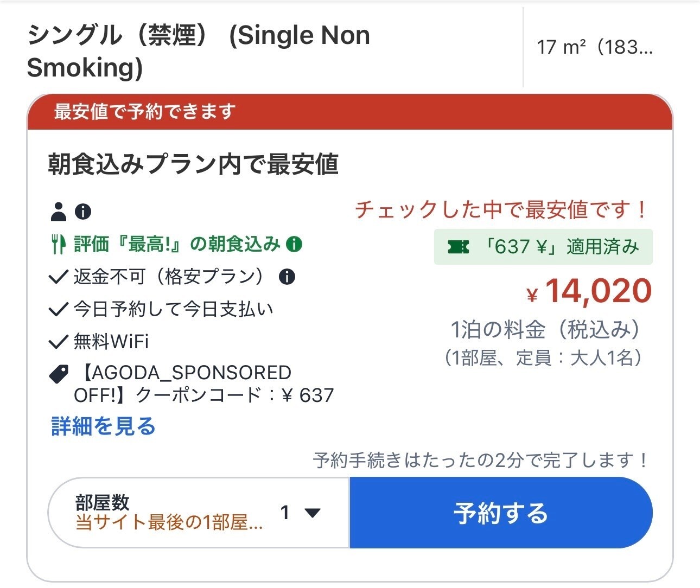Click the green coupon ticket icon

(x=458, y=247)
